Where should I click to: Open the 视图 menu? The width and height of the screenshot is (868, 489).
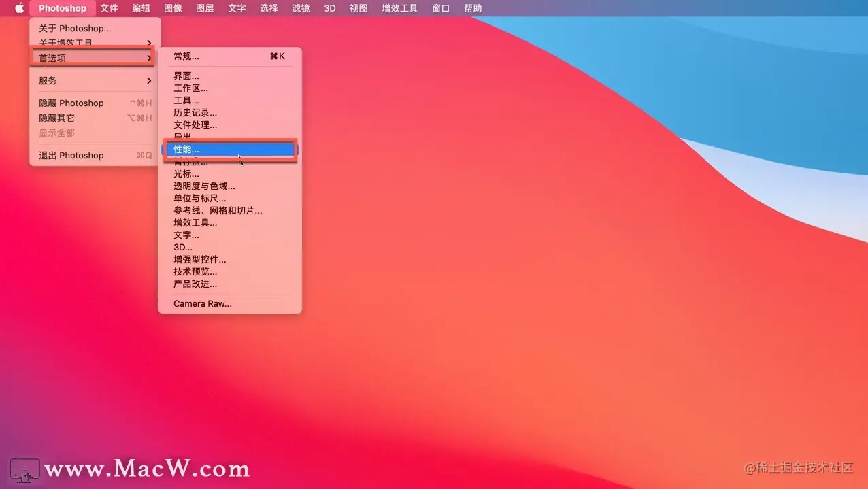click(358, 8)
